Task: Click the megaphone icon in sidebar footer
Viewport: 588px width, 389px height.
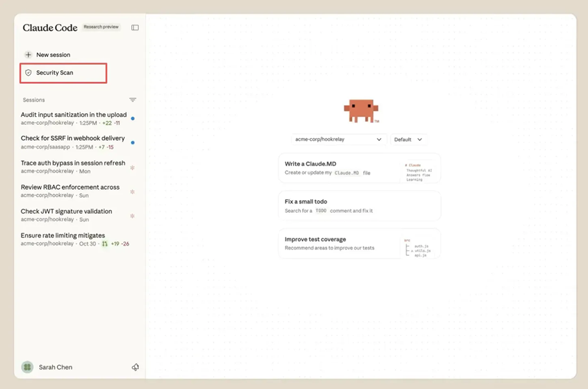Action: click(135, 367)
